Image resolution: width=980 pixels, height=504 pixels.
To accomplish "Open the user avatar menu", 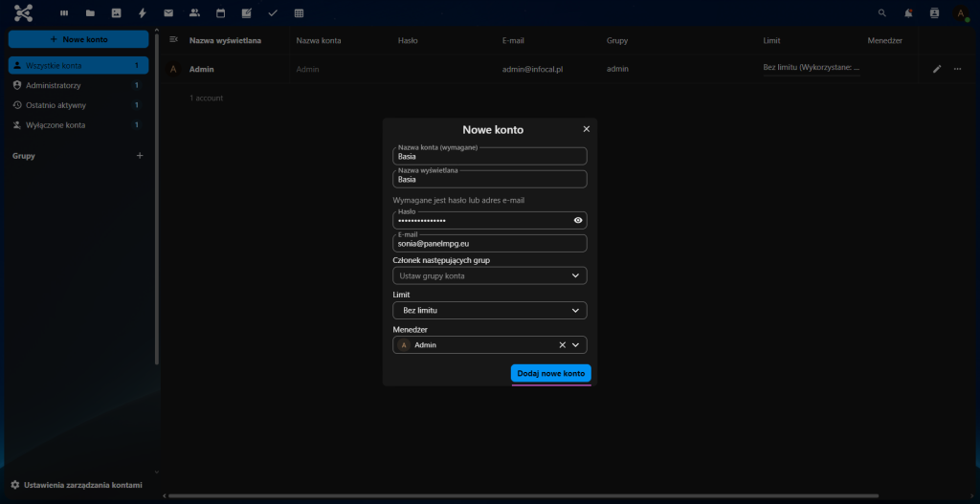I will click(x=961, y=13).
